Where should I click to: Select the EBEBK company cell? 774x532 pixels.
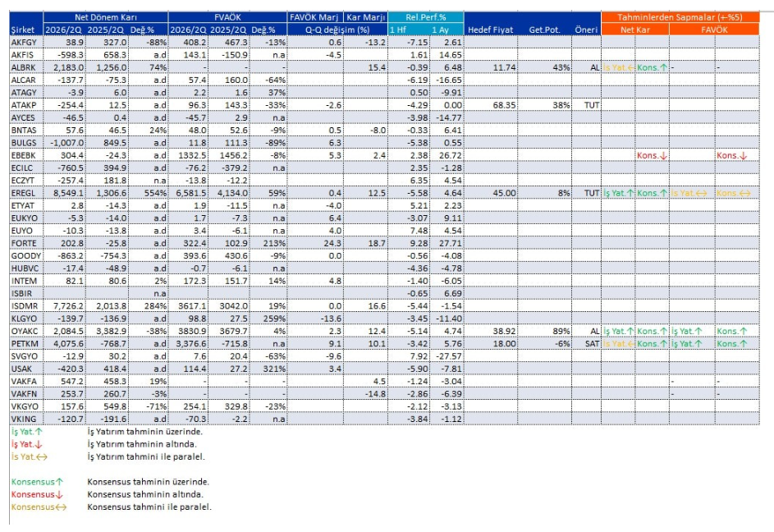click(26, 155)
